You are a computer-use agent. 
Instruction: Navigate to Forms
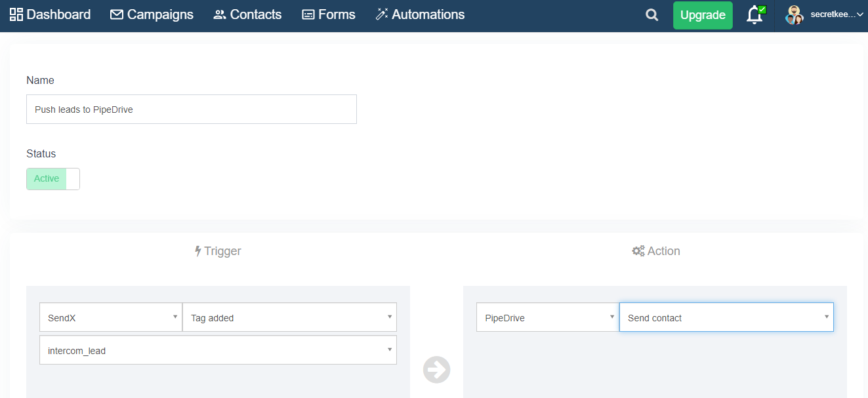click(328, 14)
